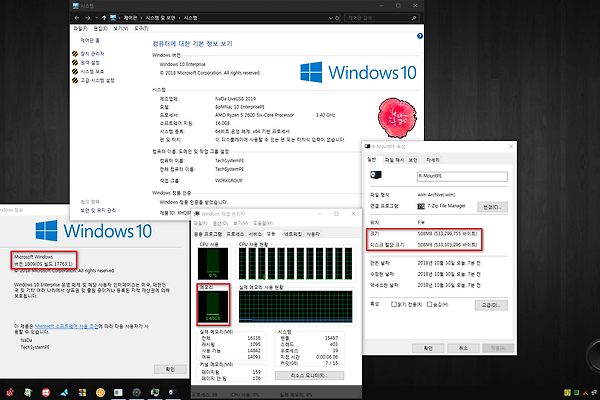The width and height of the screenshot is (600, 400).
Task: Open the 도움말(H) menu in Task Manager
Action: [263, 223]
